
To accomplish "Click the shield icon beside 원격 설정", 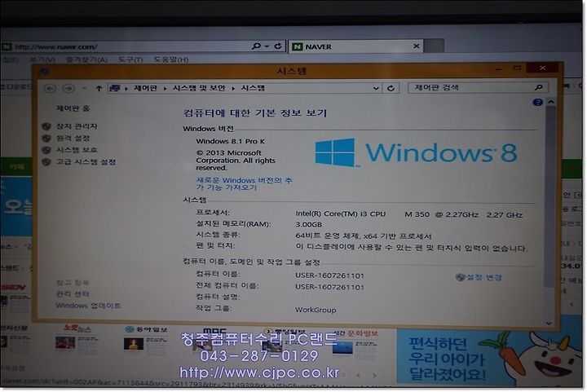I will pyautogui.click(x=46, y=139).
